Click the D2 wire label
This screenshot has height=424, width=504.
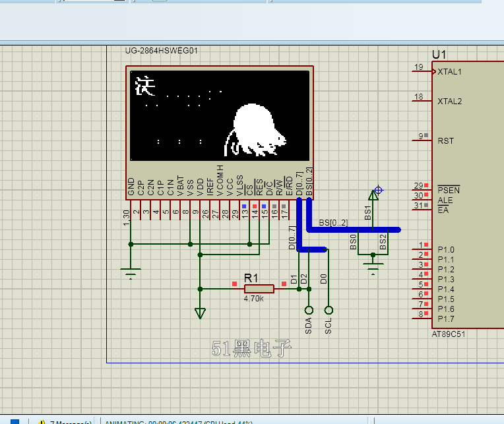[303, 279]
